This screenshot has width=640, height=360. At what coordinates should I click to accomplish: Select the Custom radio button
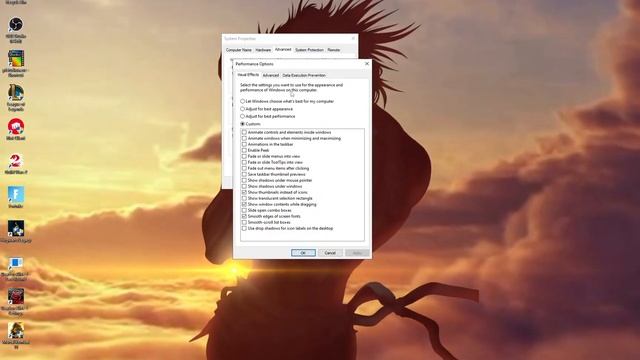point(242,124)
